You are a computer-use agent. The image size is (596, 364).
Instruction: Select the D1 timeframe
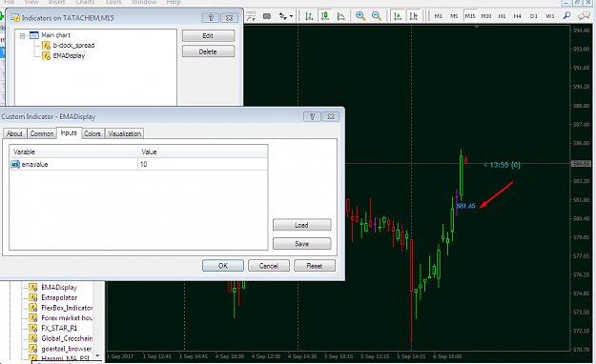[534, 16]
